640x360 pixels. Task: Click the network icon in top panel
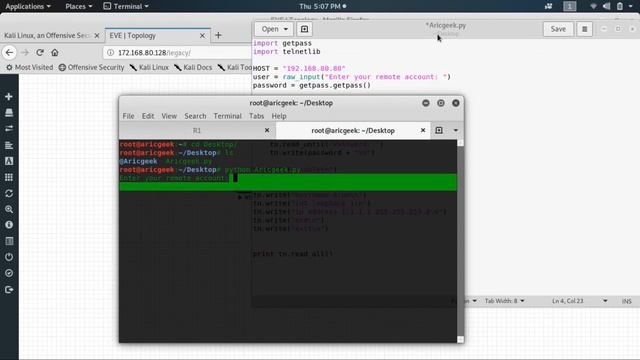pyautogui.click(x=593, y=6)
